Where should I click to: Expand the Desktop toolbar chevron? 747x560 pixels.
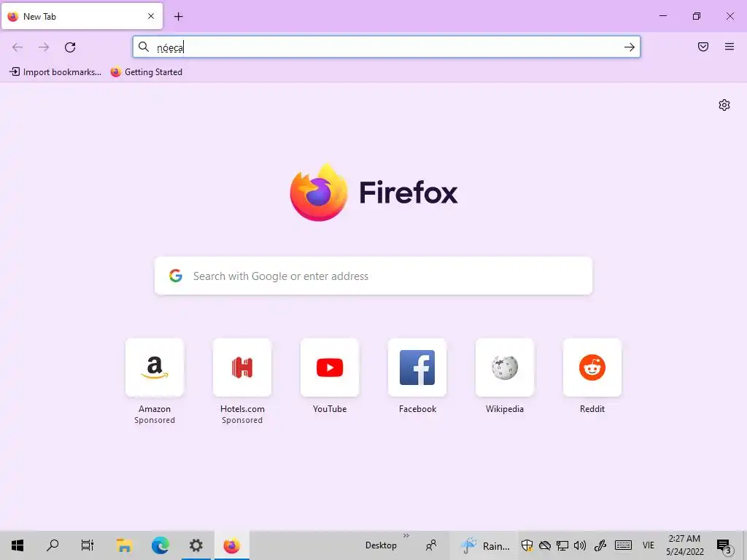coord(406,536)
